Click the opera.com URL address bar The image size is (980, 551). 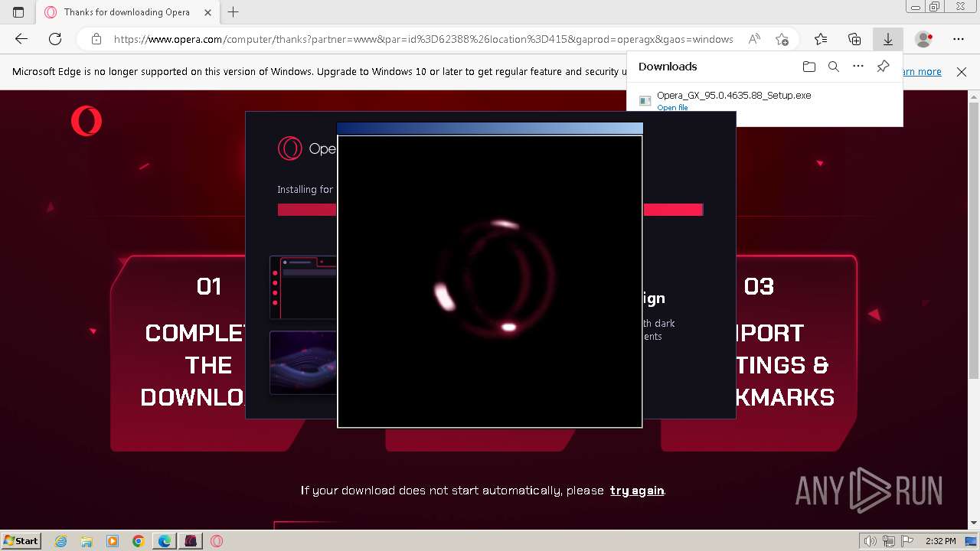point(423,39)
